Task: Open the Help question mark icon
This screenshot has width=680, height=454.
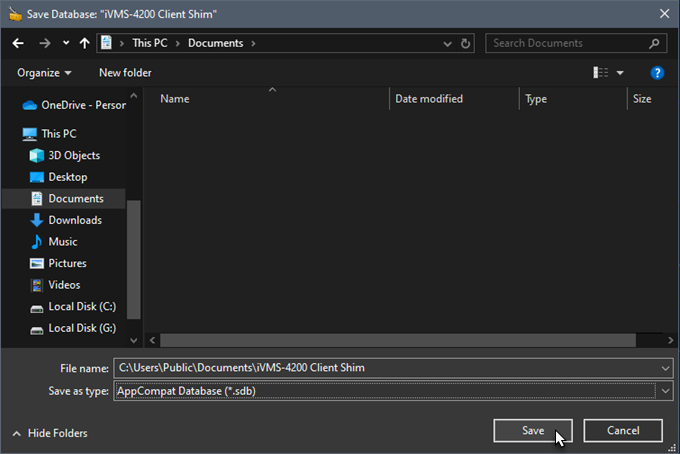Action: (657, 73)
